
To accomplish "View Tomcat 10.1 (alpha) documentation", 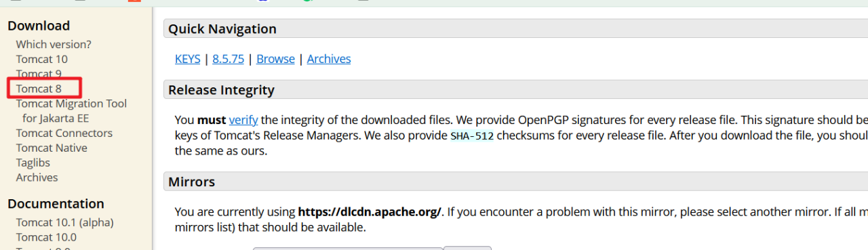I will point(65,222).
